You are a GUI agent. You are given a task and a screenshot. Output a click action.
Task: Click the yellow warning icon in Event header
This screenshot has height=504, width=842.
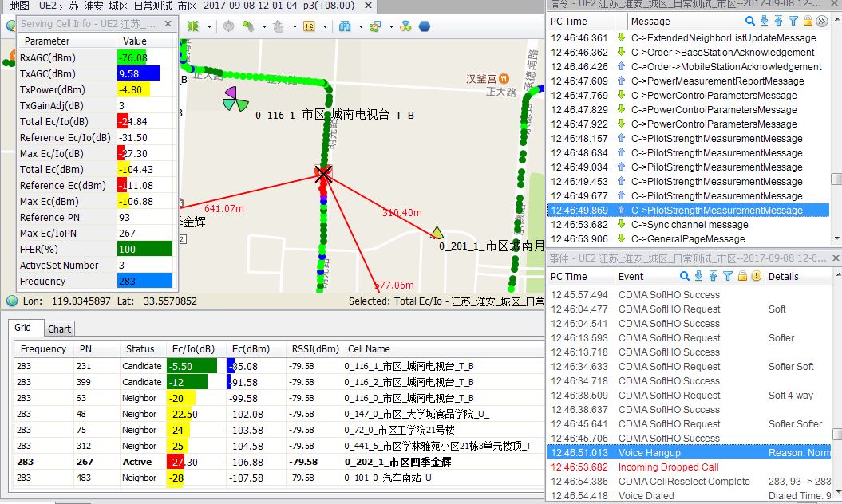tap(756, 276)
